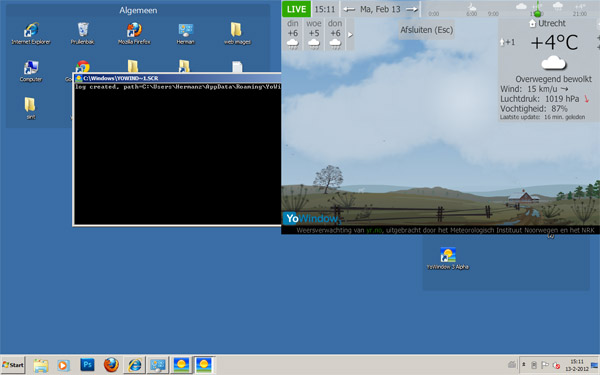Click the control panel taskbar button
Viewport: 600px width, 375px height.
158,365
